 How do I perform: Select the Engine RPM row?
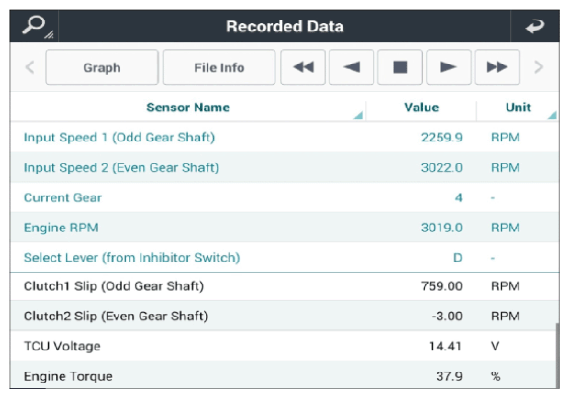tap(284, 227)
